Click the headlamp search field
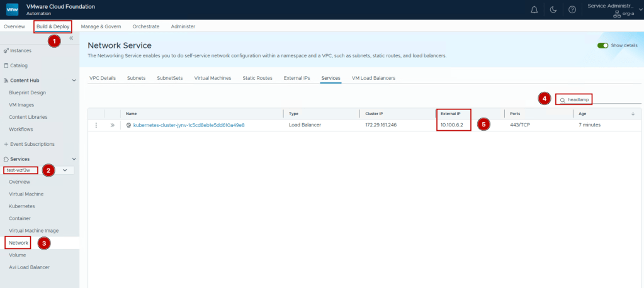The width and height of the screenshot is (644, 288). (x=600, y=100)
